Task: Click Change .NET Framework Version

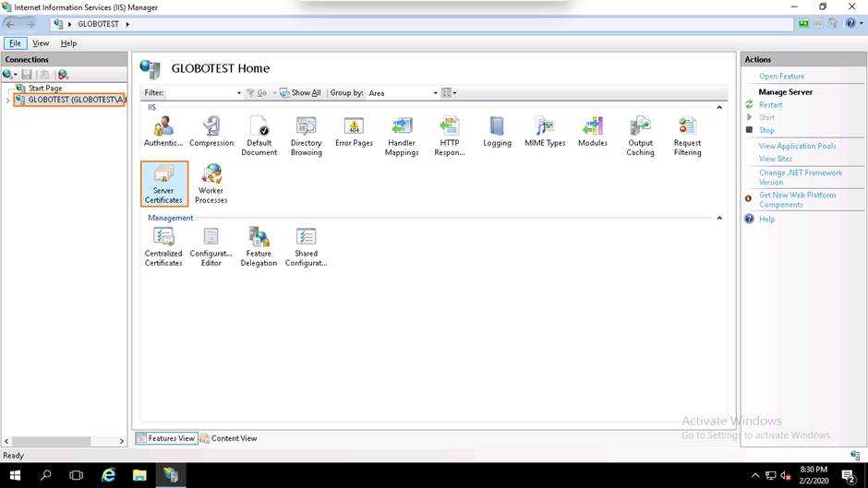Action: (x=801, y=177)
